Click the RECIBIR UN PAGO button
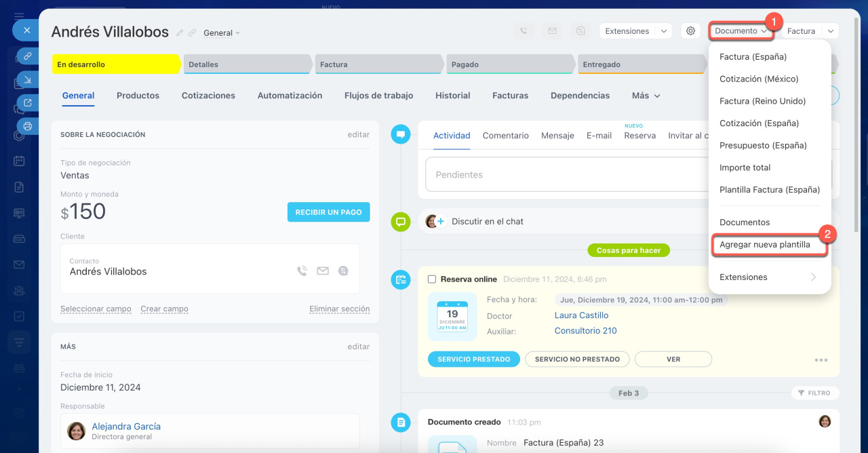Screen dimensions: 868x453 click(328, 212)
